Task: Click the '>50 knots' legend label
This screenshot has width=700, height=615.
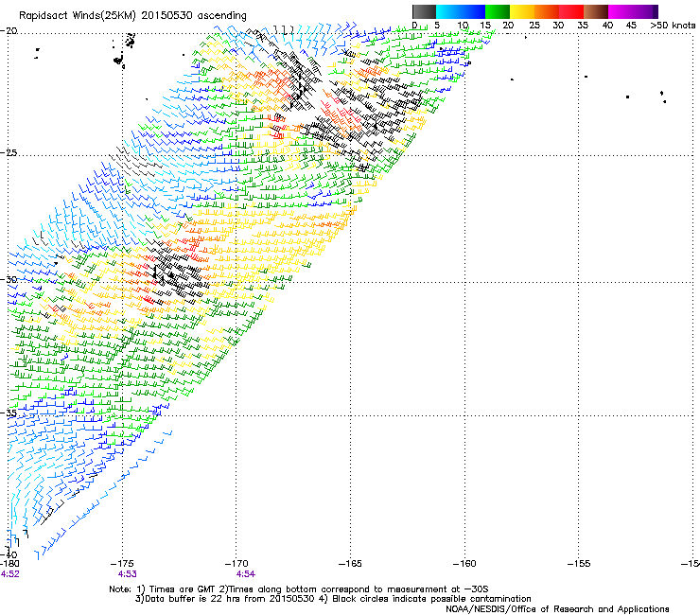Action: pos(673,26)
